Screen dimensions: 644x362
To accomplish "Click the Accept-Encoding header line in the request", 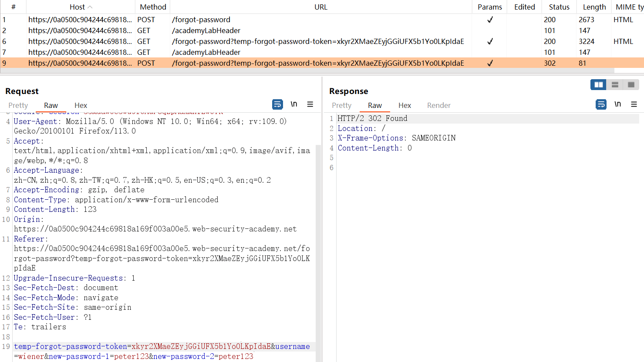I will (x=79, y=190).
